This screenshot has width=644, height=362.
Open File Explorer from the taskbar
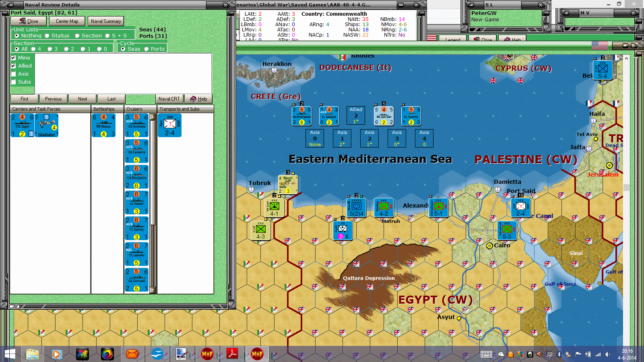tap(32, 354)
